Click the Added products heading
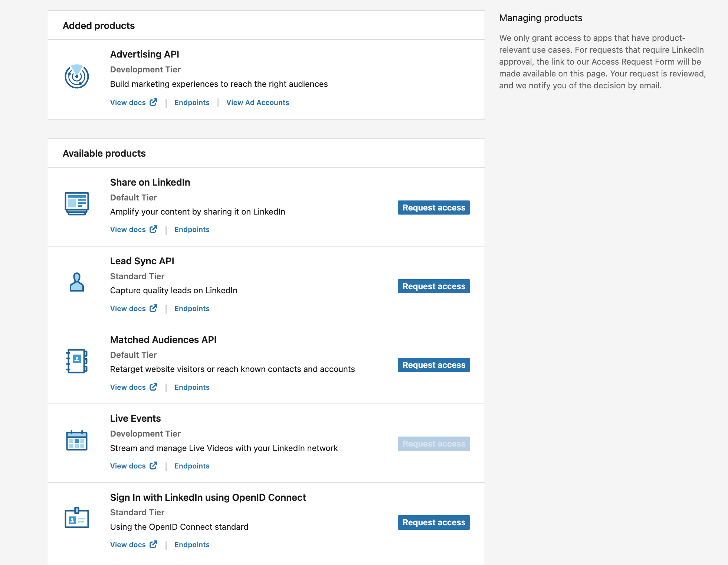This screenshot has height=565, width=728. [x=99, y=26]
